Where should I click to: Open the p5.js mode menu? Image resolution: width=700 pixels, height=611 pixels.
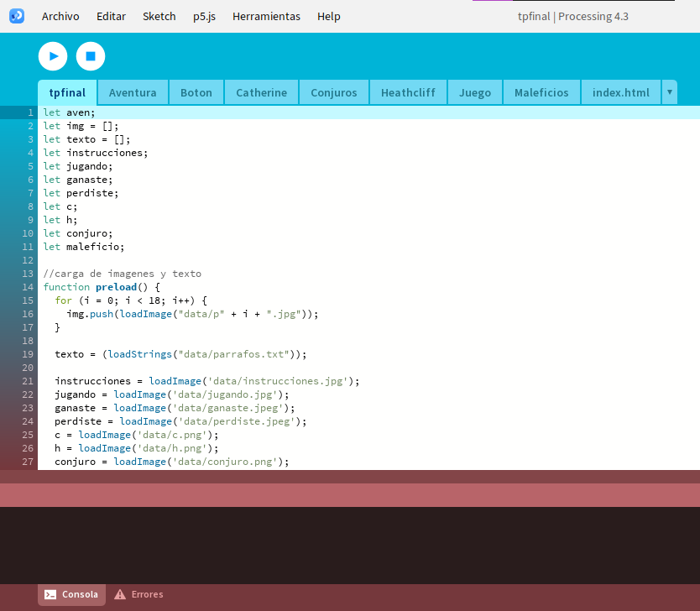point(205,17)
